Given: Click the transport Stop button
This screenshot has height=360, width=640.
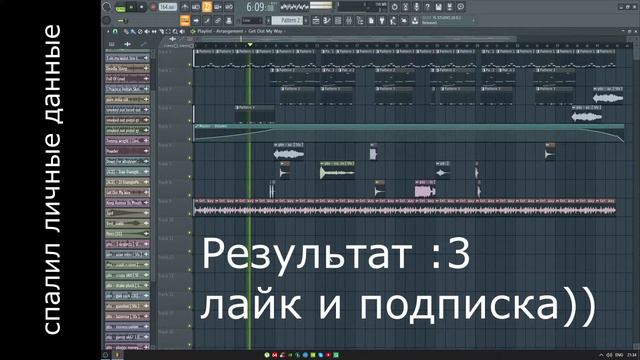Looking at the screenshot, I should click(142, 7).
